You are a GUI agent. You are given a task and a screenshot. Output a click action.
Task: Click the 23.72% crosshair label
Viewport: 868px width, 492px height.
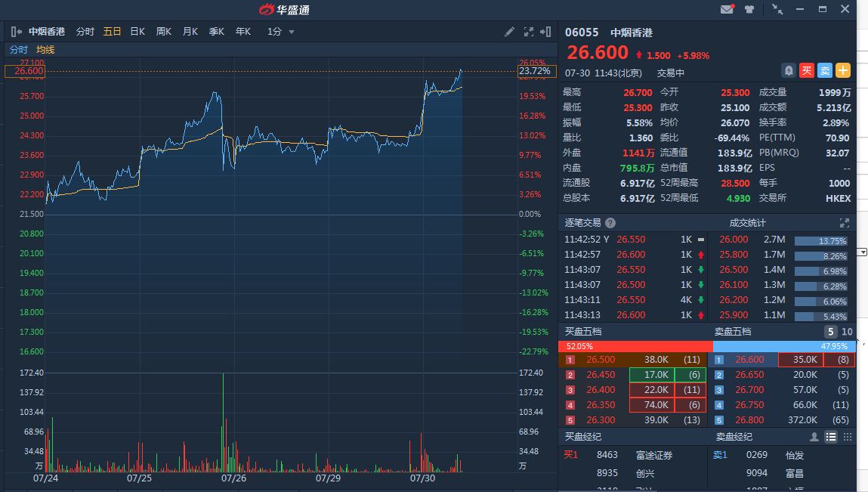pyautogui.click(x=536, y=71)
